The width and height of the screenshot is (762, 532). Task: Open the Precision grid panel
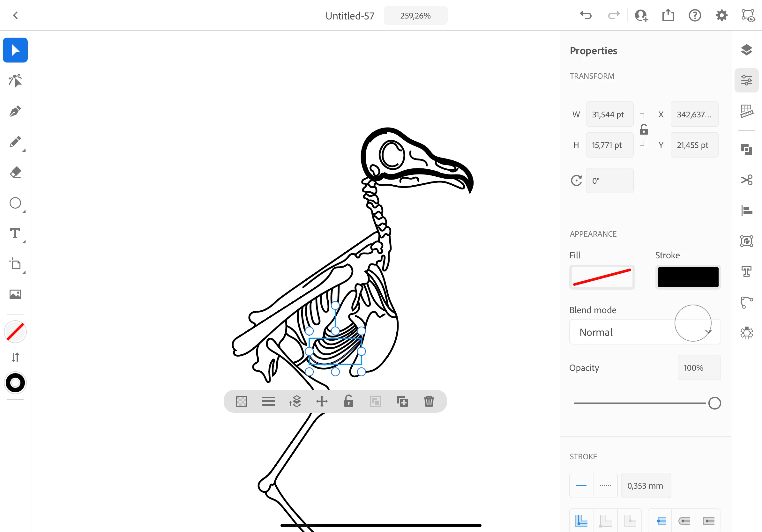746,111
